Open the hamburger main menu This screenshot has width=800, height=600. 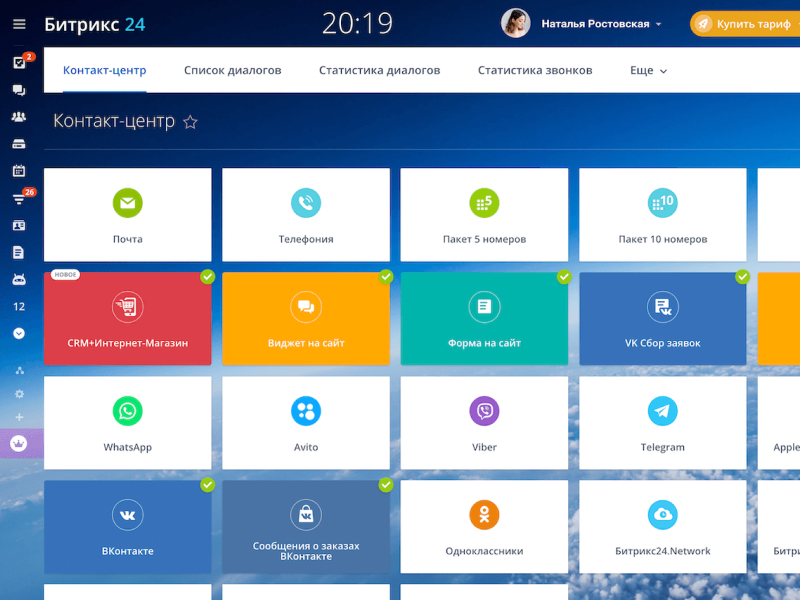click(19, 24)
